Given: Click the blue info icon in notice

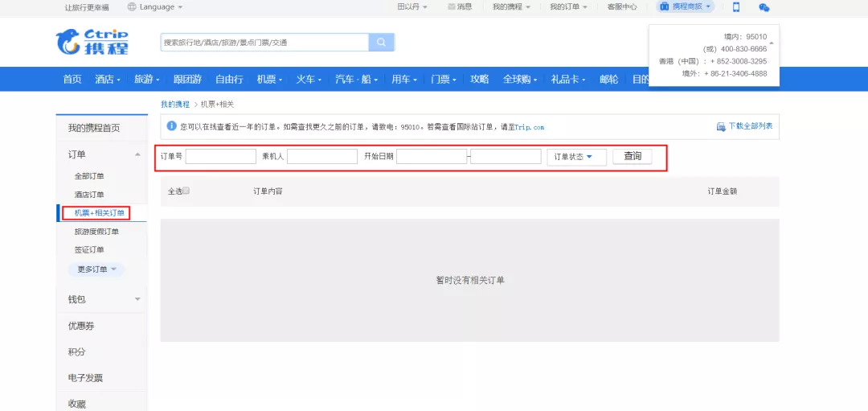Looking at the screenshot, I should (x=170, y=126).
